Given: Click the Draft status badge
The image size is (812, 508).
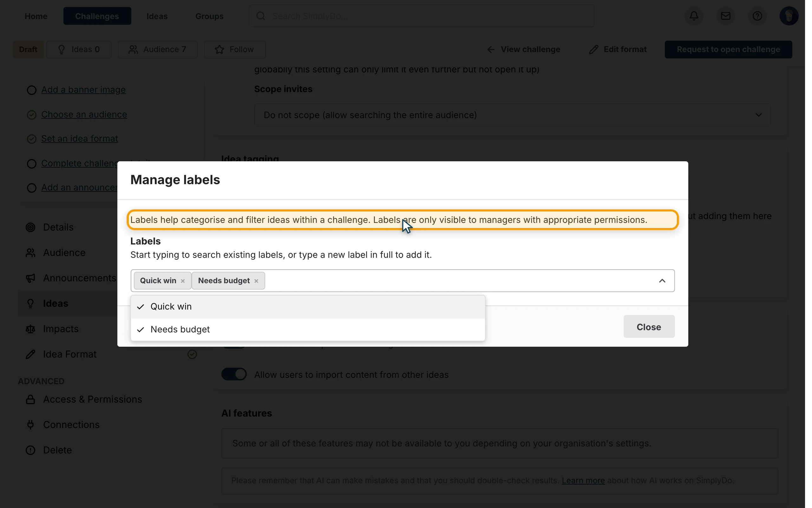Looking at the screenshot, I should pyautogui.click(x=28, y=50).
